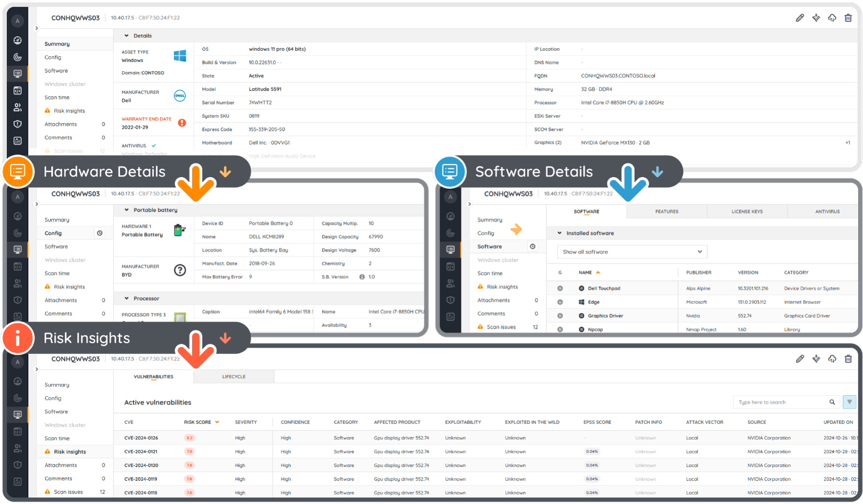Click the users icon in the left sidebar

coord(17,107)
